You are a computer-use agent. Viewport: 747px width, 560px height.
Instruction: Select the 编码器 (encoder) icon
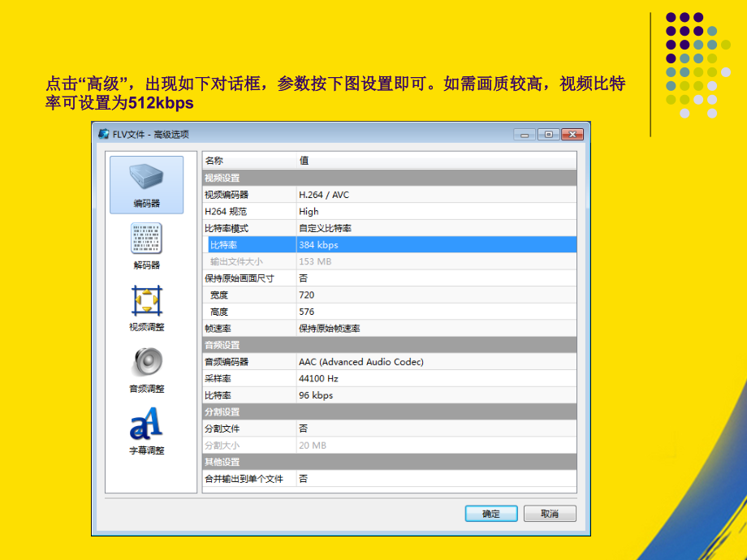click(146, 185)
